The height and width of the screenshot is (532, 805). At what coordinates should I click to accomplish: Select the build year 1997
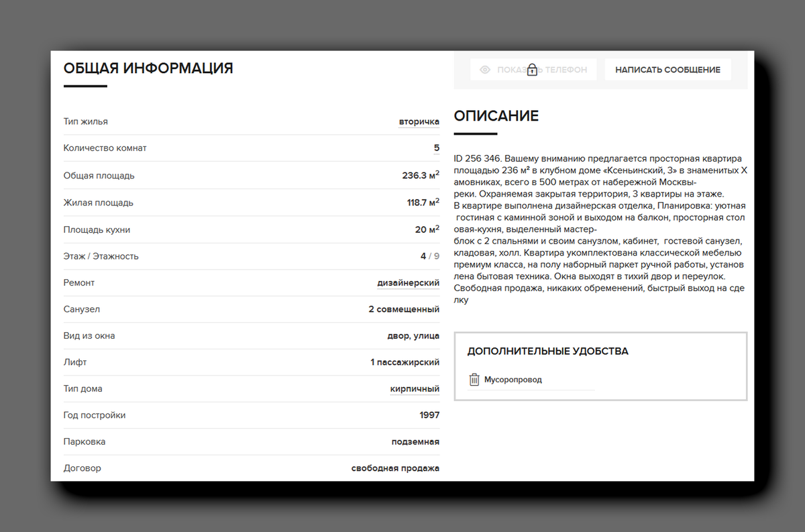[429, 415]
